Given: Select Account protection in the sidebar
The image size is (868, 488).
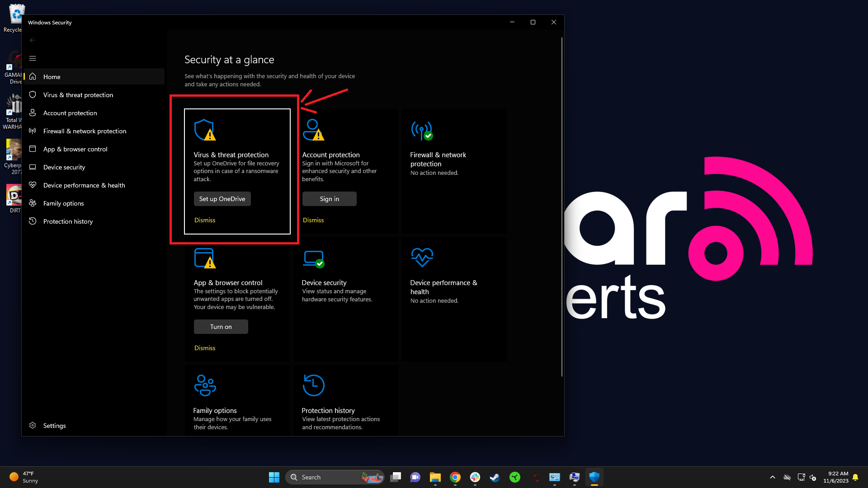Looking at the screenshot, I should [x=94, y=113].
